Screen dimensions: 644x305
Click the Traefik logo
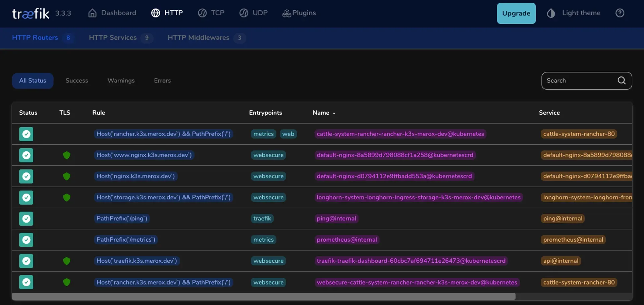pyautogui.click(x=30, y=13)
